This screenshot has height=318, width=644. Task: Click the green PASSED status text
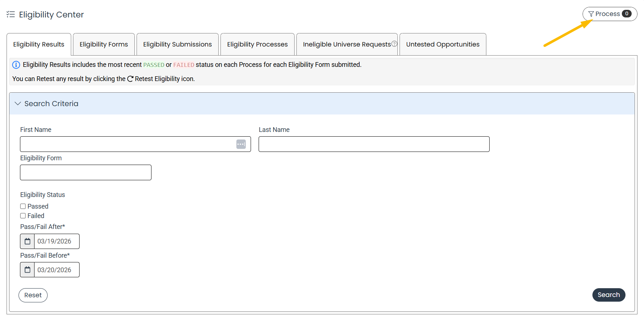tap(154, 65)
